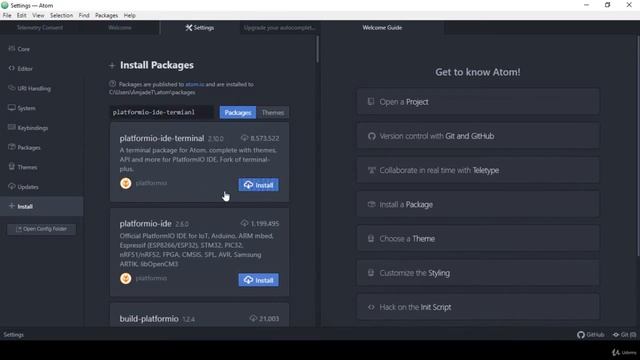Click the package search input field
The image size is (640, 360).
[161, 112]
